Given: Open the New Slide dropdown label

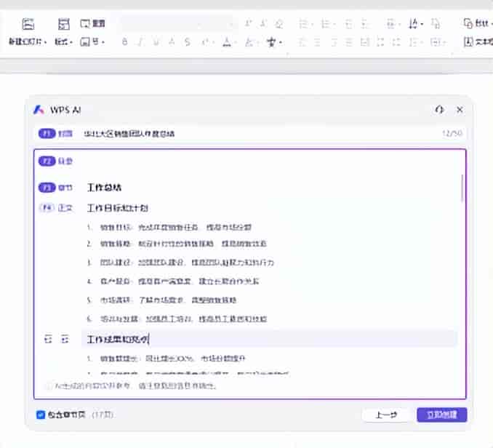Looking at the screenshot, I should click(28, 41).
